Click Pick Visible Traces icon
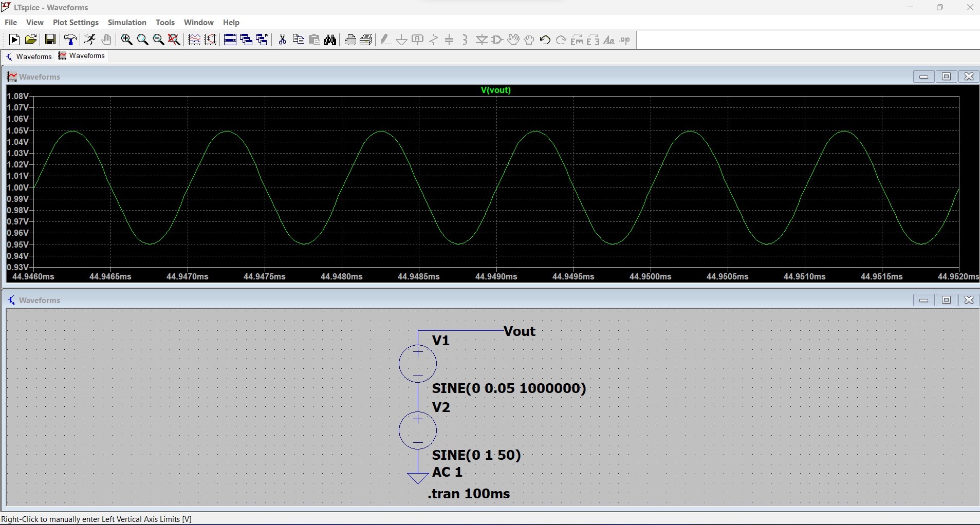This screenshot has height=525, width=980. click(x=210, y=40)
